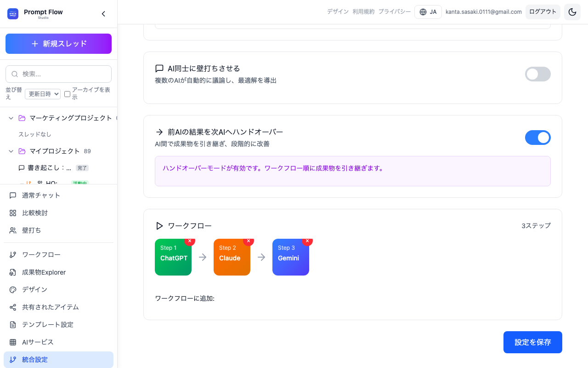This screenshot has height=368, width=588.
Task: Click the 比較検討 grid icon
Action: point(13,213)
